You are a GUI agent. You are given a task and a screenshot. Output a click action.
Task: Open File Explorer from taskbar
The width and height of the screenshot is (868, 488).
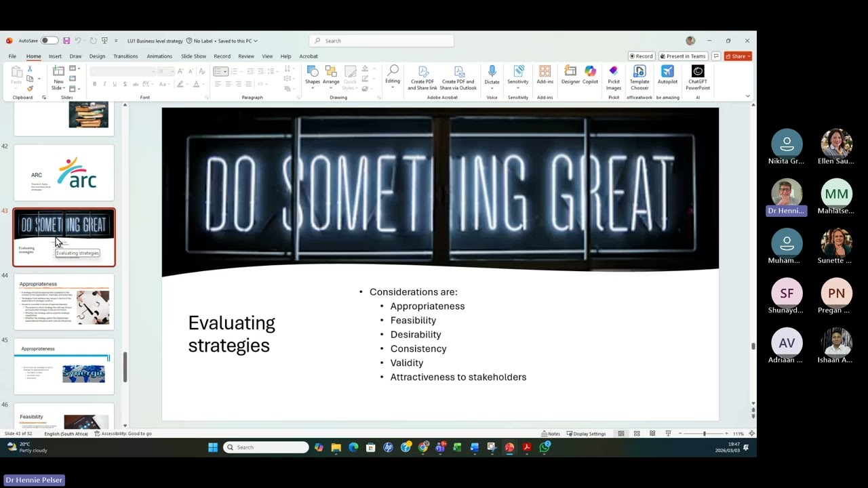point(336,447)
